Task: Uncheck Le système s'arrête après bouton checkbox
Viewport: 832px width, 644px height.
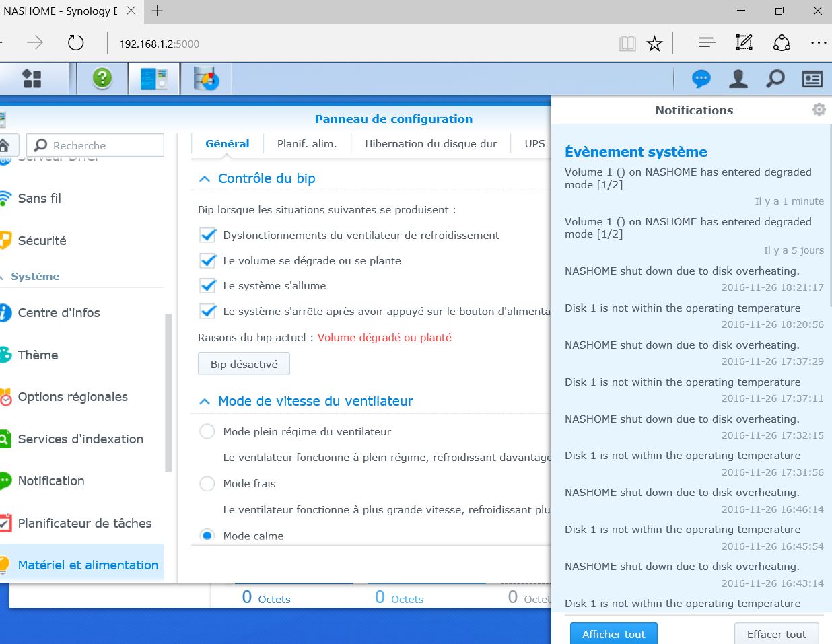Action: [208, 312]
